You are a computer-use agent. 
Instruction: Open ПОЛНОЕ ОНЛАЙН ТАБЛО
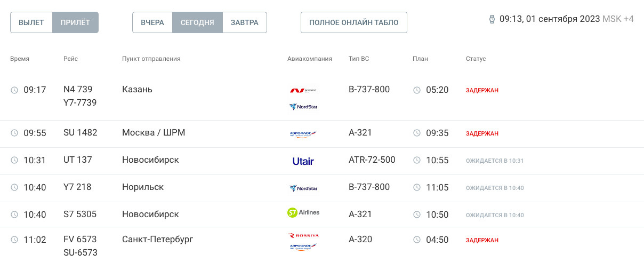point(353,22)
